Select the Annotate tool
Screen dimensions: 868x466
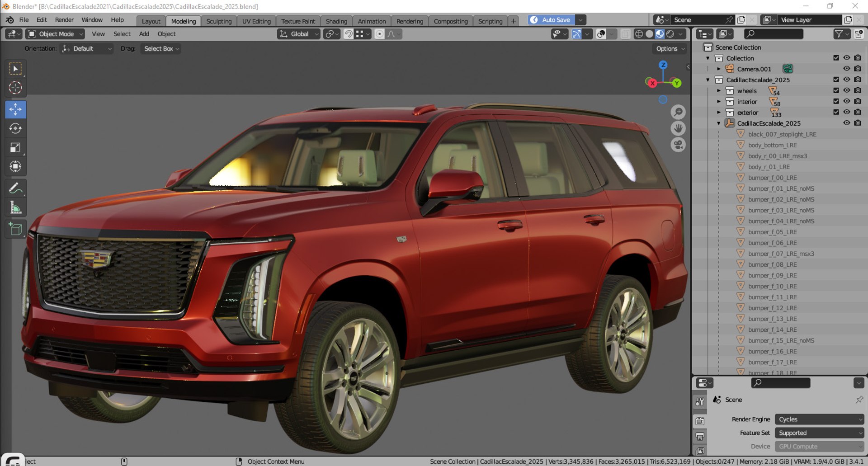[x=15, y=188]
